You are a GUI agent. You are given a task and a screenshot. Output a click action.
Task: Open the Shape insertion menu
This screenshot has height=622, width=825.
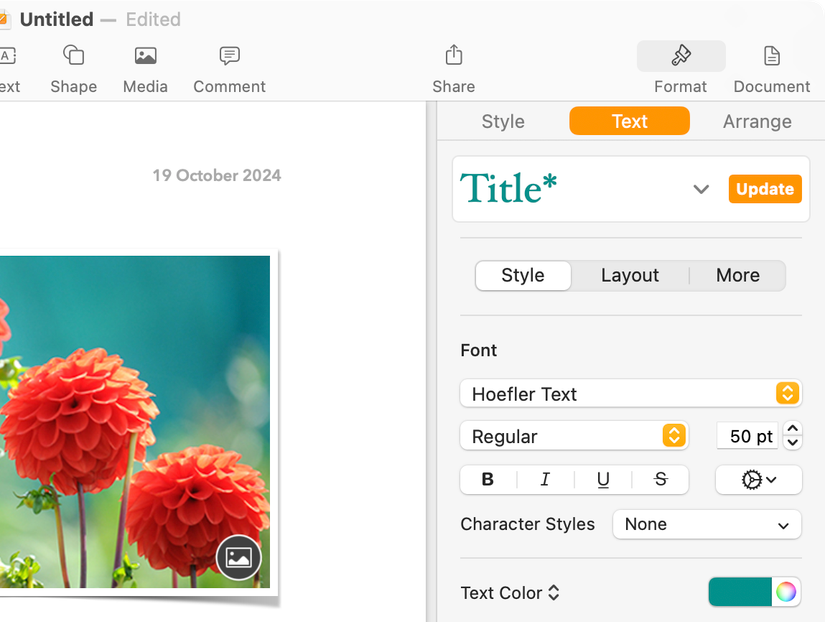pyautogui.click(x=73, y=57)
